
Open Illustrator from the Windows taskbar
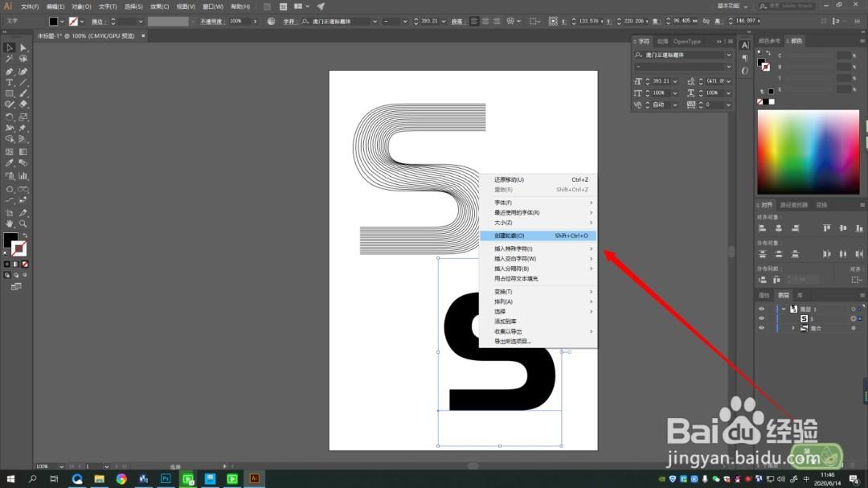coord(255,478)
